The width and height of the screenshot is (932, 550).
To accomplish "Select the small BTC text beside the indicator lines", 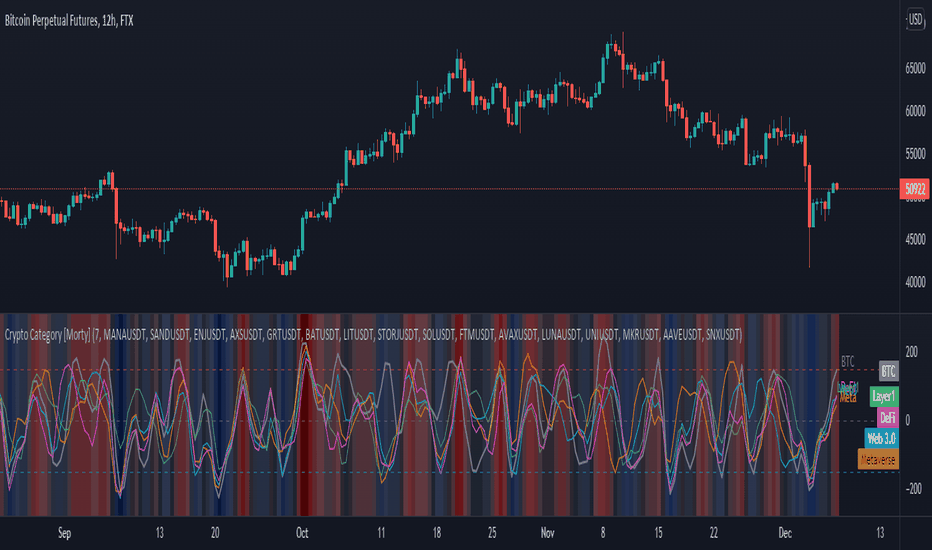I will [x=848, y=362].
